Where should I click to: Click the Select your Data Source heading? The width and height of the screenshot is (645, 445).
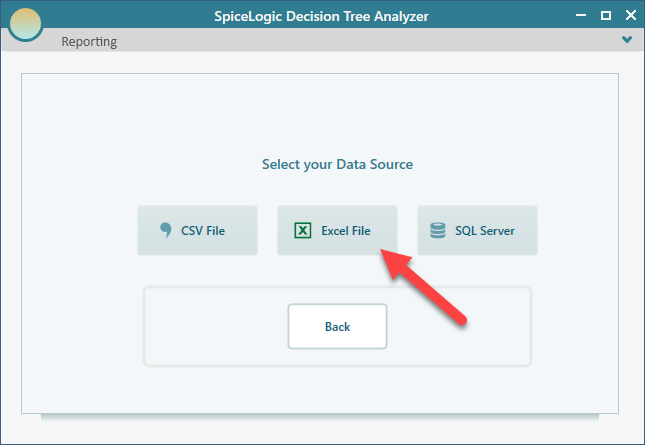point(337,165)
